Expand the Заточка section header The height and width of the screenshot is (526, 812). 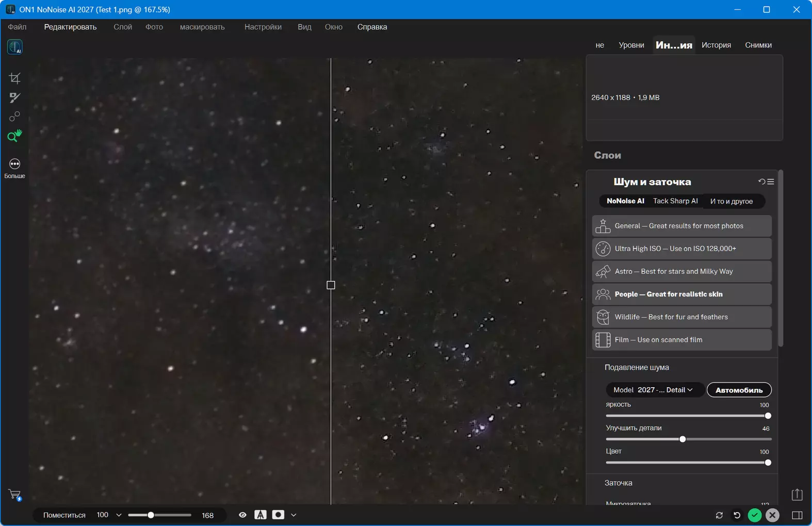[x=618, y=483]
